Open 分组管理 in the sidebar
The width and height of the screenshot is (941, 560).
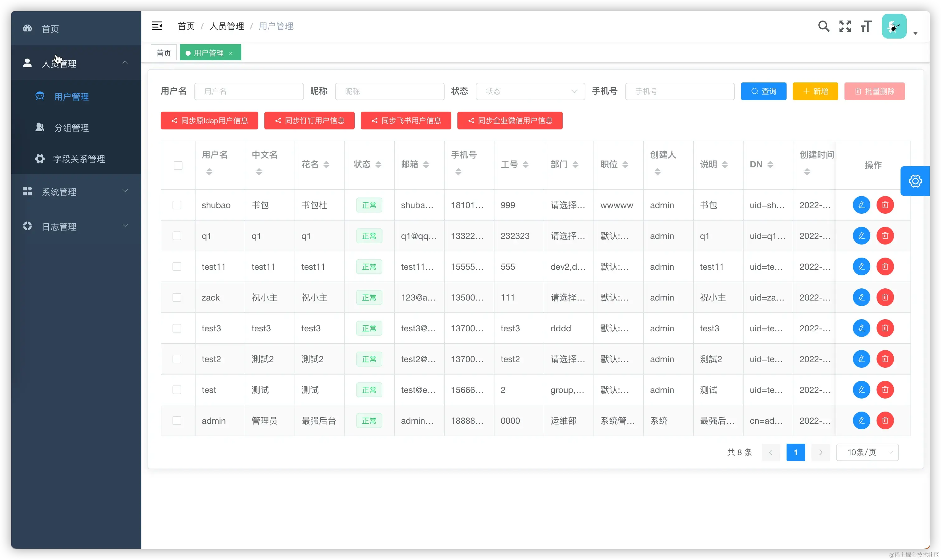pyautogui.click(x=71, y=128)
